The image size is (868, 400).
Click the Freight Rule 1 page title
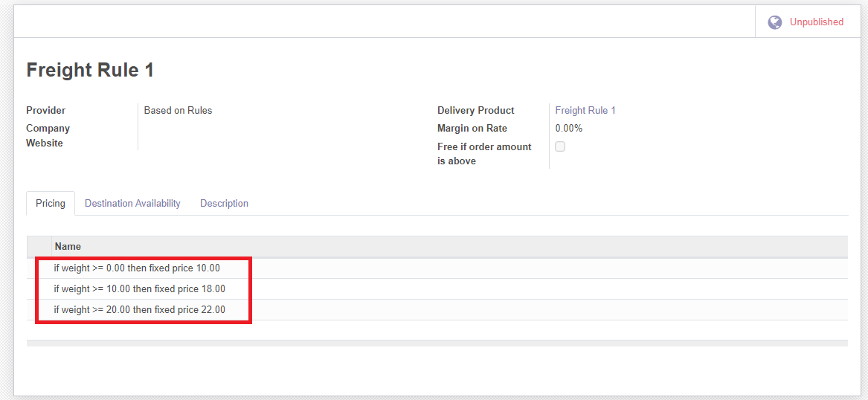coord(90,70)
